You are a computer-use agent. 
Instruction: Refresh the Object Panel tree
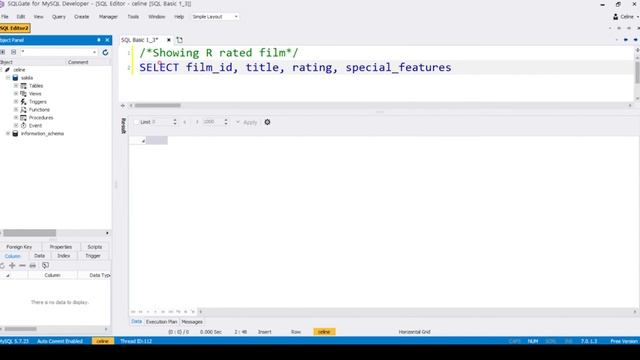point(105,52)
